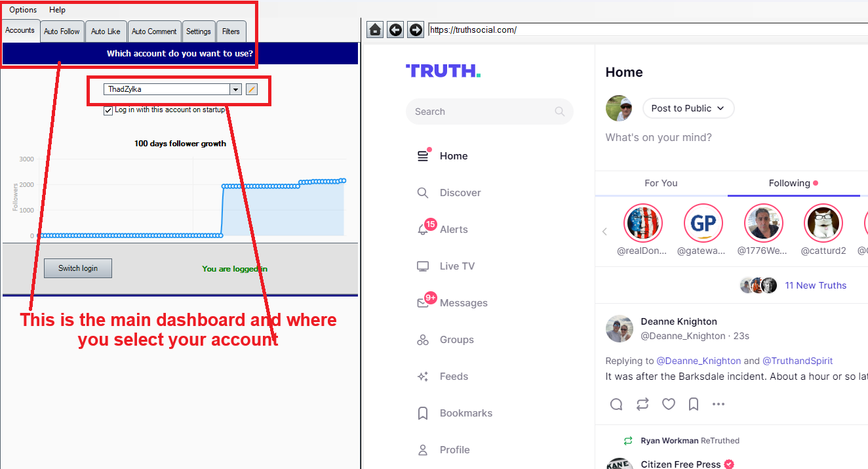The height and width of the screenshot is (469, 868).
Task: Bookmark Deanne Knighton's post
Action: [x=694, y=404]
